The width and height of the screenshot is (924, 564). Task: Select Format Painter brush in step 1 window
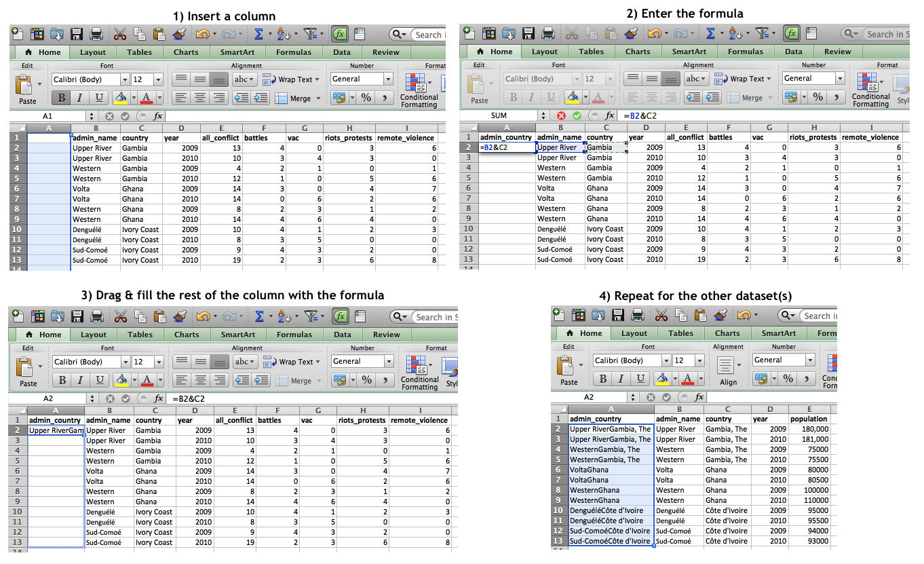179,33
